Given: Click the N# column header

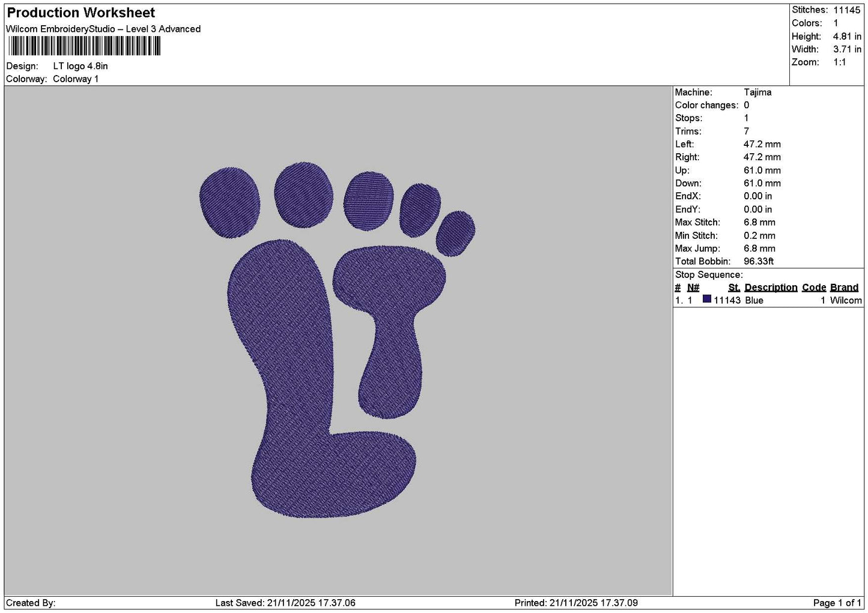Looking at the screenshot, I should (x=693, y=287).
